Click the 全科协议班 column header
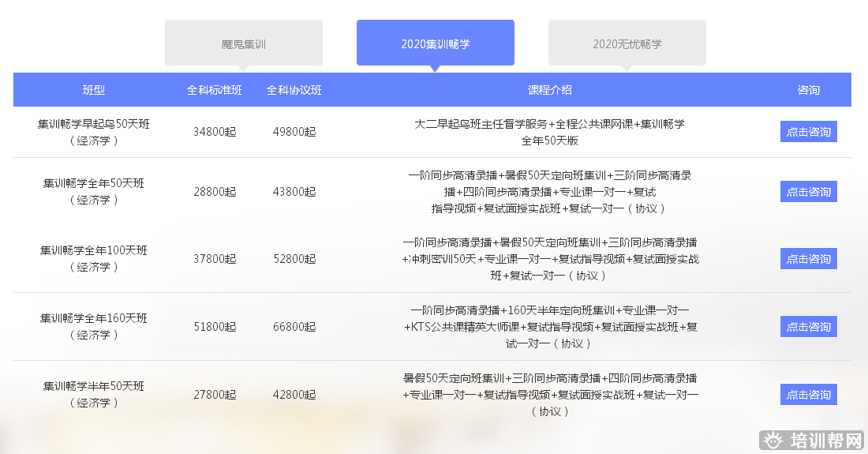This screenshot has height=454, width=868. pyautogui.click(x=294, y=90)
